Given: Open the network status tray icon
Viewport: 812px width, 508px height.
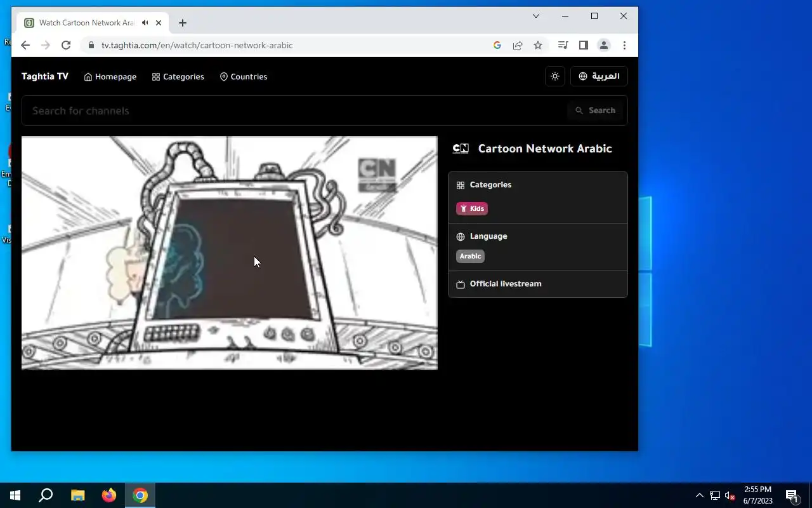Looking at the screenshot, I should [715, 496].
